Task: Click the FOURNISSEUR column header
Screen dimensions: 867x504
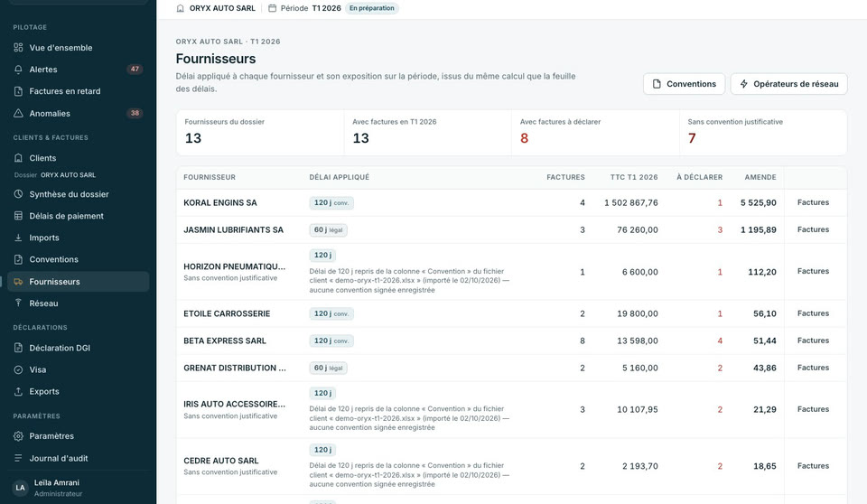Action: 210,177
